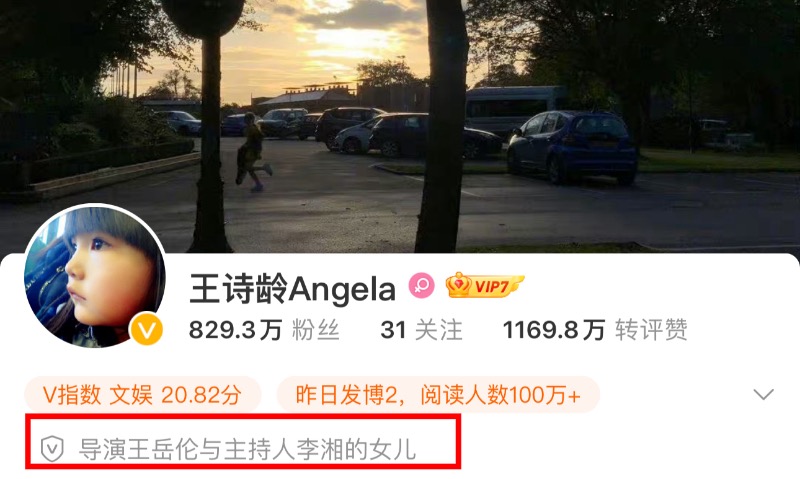Tap the 导演王岳伦与主持人李湘的女儿 verification description
Image resolution: width=800 pixels, height=479 pixels.
point(247,449)
